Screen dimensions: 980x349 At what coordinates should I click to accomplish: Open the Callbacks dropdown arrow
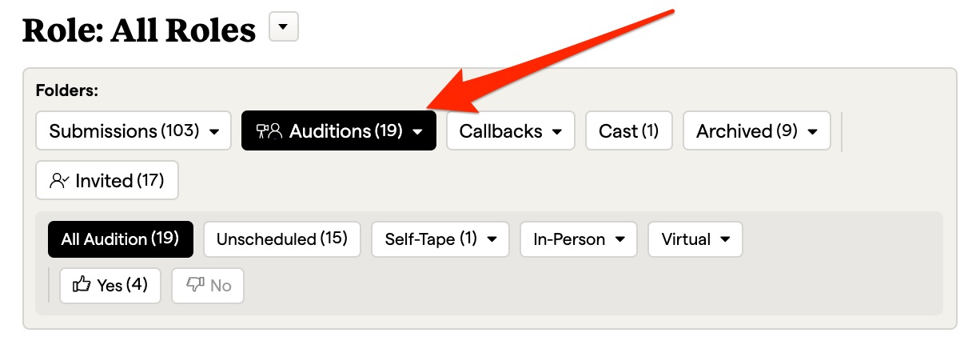pos(557,132)
